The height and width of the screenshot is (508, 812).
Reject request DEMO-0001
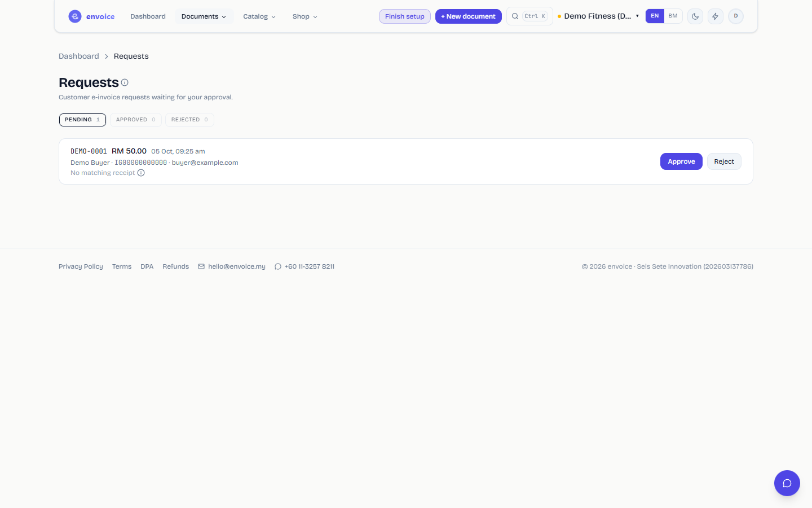pos(724,161)
